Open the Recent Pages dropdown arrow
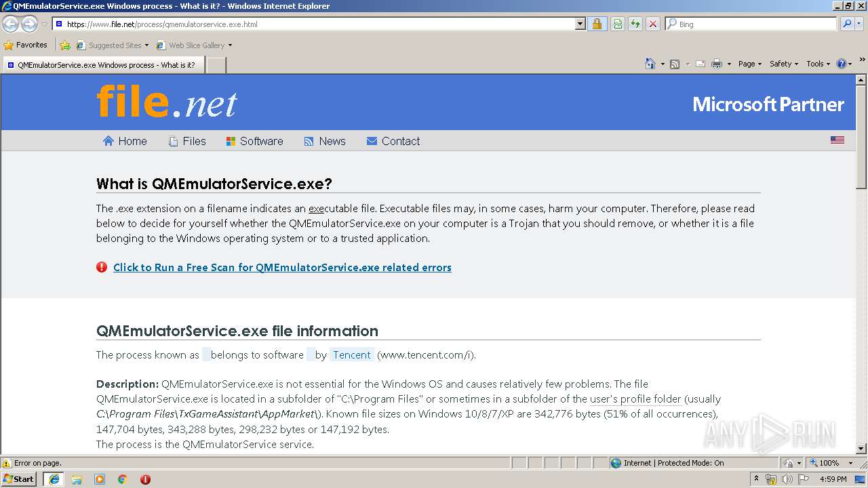The image size is (868, 488). [44, 24]
